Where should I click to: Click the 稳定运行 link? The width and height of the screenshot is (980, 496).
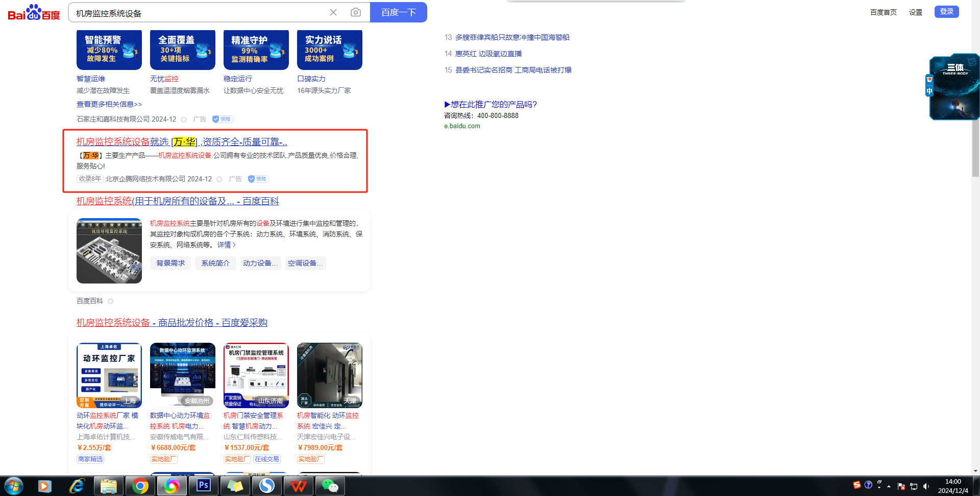point(238,79)
